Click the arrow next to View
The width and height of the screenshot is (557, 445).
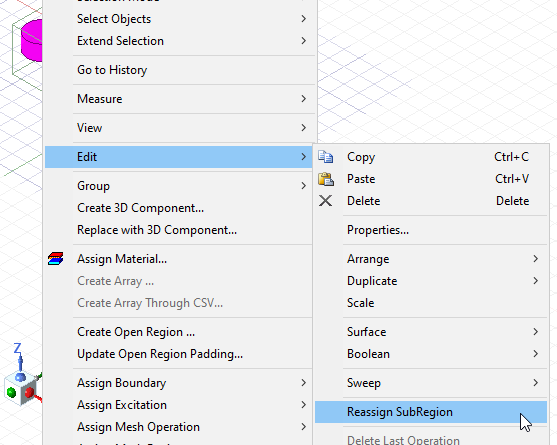[x=303, y=128]
